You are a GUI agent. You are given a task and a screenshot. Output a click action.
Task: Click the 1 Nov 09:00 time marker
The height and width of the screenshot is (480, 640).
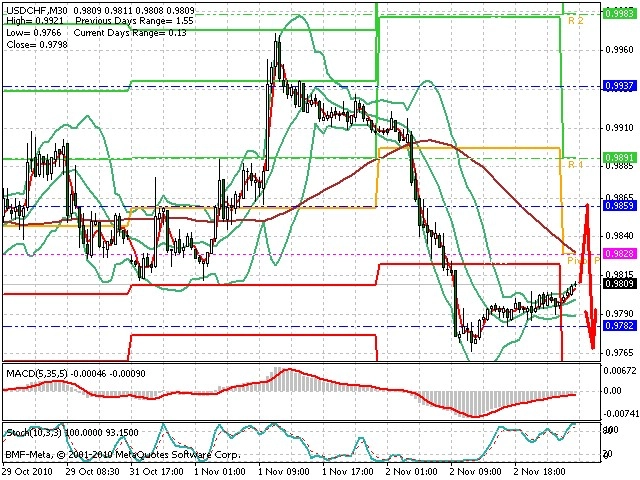(x=284, y=472)
